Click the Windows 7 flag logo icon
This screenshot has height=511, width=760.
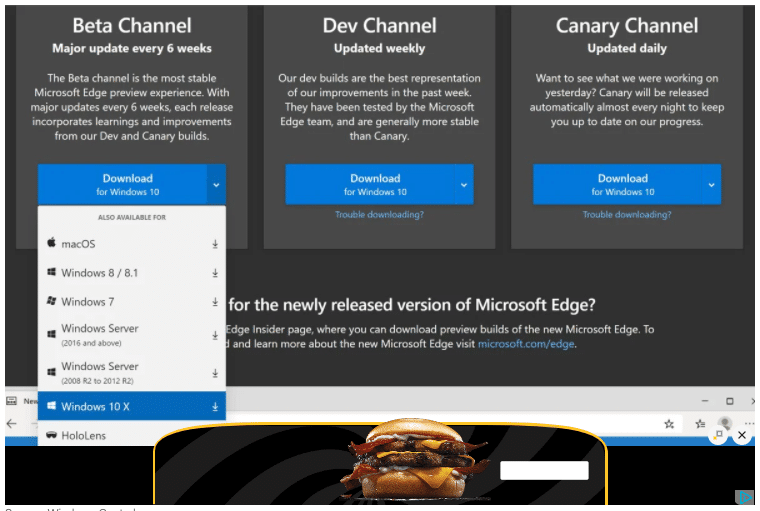pyautogui.click(x=51, y=301)
